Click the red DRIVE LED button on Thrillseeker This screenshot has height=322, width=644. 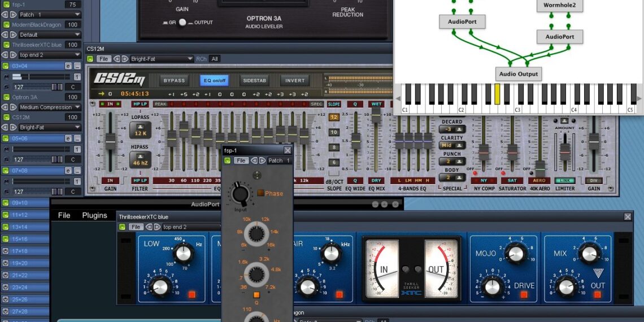click(524, 294)
